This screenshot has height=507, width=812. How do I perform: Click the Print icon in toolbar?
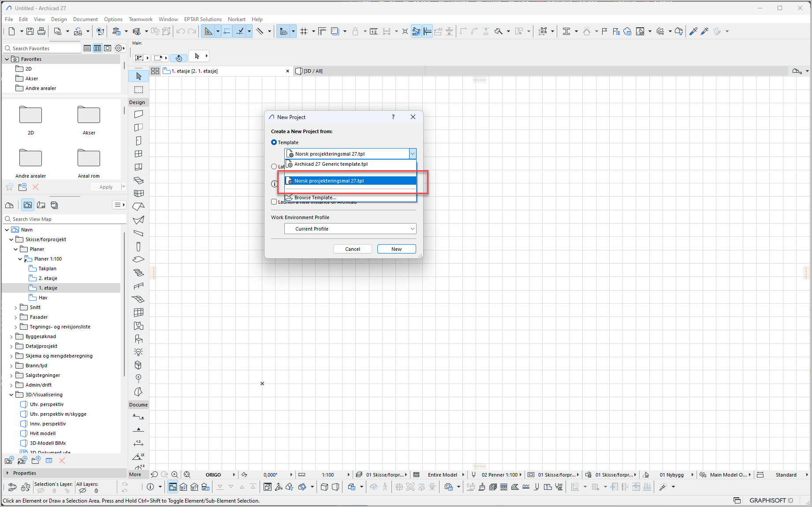point(41,31)
